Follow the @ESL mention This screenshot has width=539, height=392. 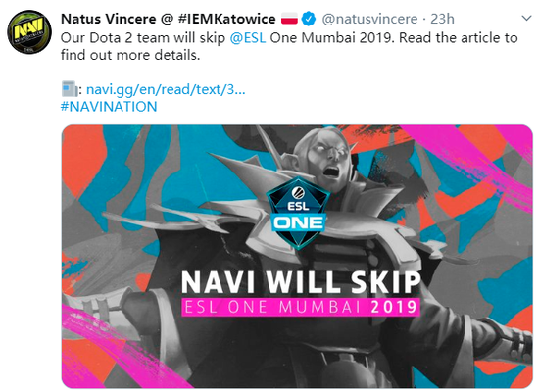(248, 38)
